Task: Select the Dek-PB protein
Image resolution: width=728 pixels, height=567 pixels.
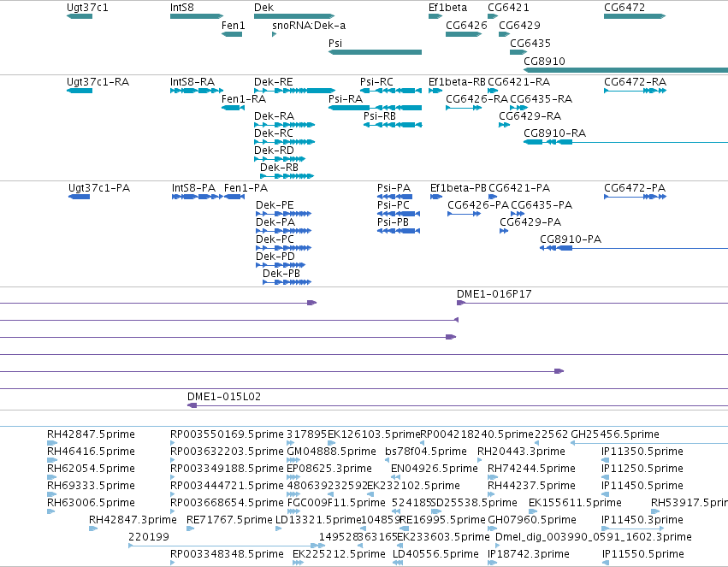Action: pyautogui.click(x=287, y=282)
